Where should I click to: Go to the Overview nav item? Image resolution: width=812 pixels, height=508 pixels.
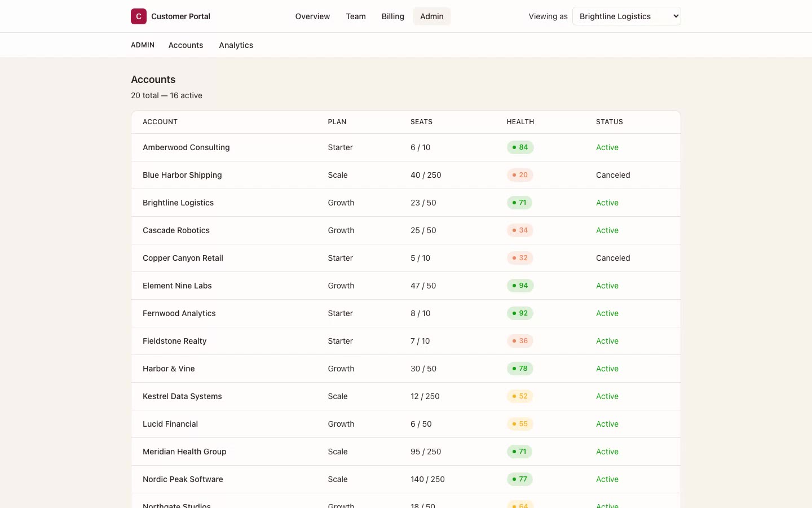click(x=312, y=16)
